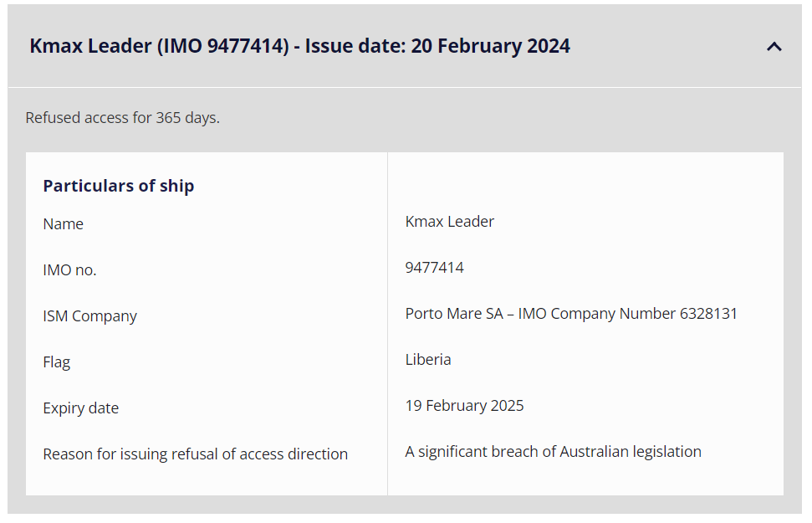Click the Expiry date row label
The height and width of the screenshot is (523, 812).
tap(81, 408)
